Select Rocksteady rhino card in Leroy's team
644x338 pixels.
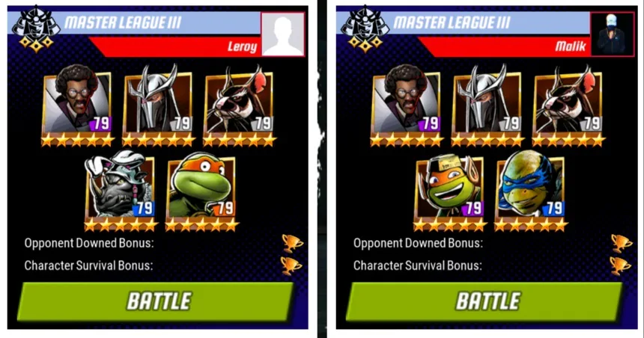(121, 191)
